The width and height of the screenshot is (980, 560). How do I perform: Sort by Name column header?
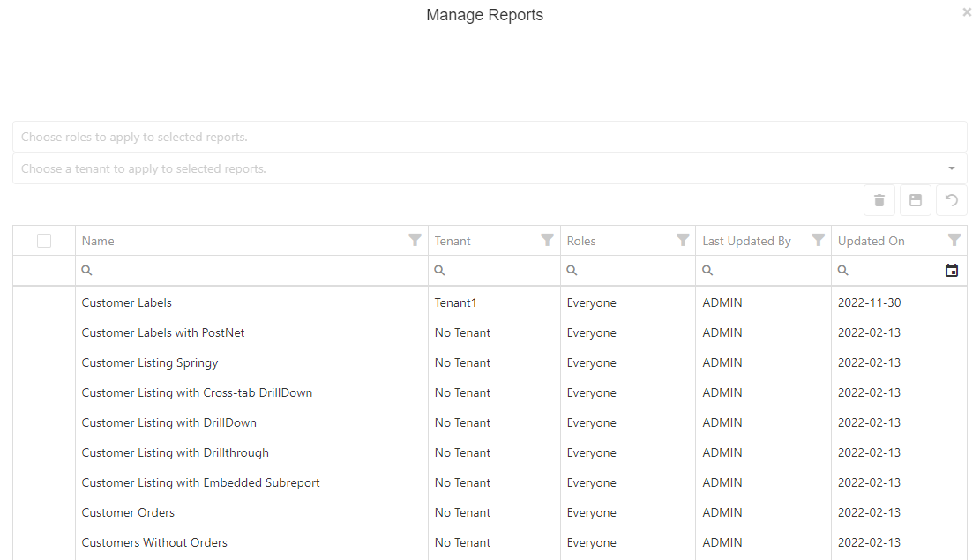pos(98,241)
